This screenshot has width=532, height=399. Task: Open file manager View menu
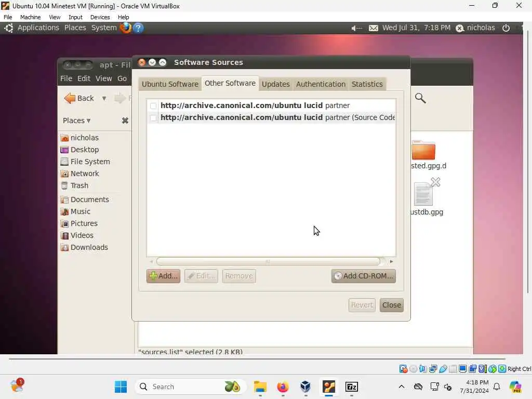point(103,78)
